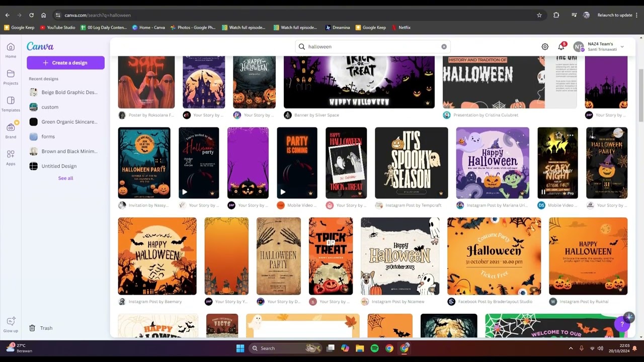Open purple Happy Halloween Instagram post template
The image size is (644, 362).
click(x=493, y=163)
